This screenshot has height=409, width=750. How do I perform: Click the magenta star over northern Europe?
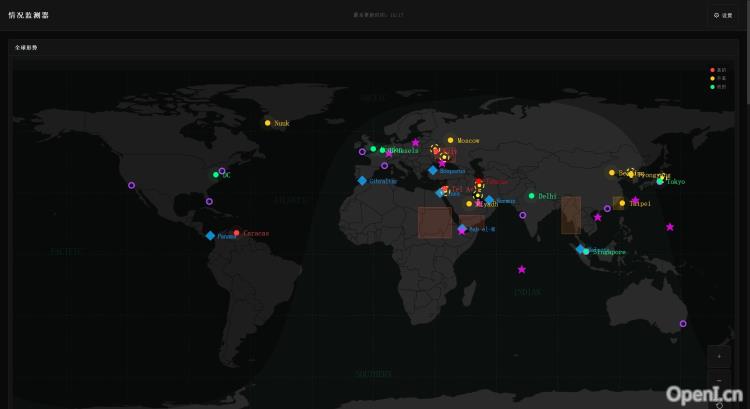click(x=416, y=143)
